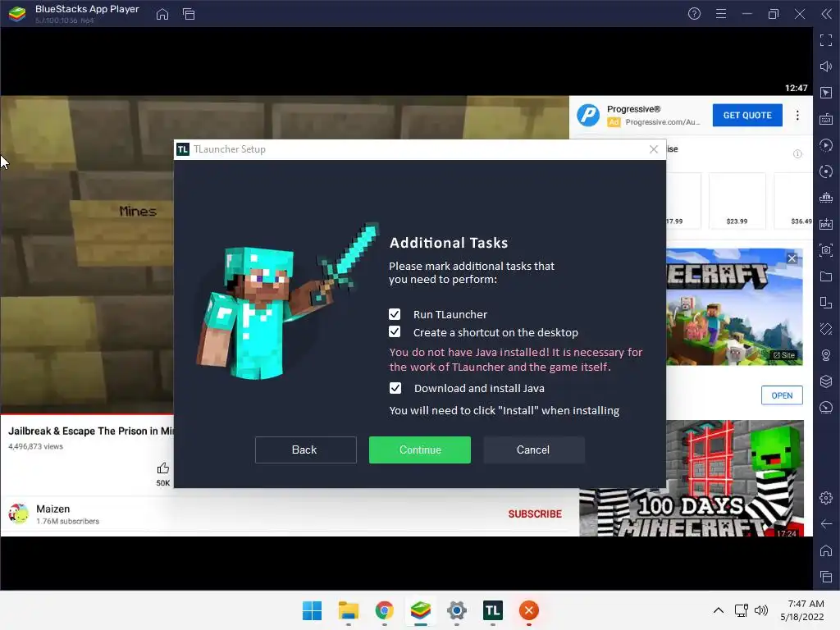Click the $23.99 product card
This screenshot has height=630, width=840.
(737, 201)
